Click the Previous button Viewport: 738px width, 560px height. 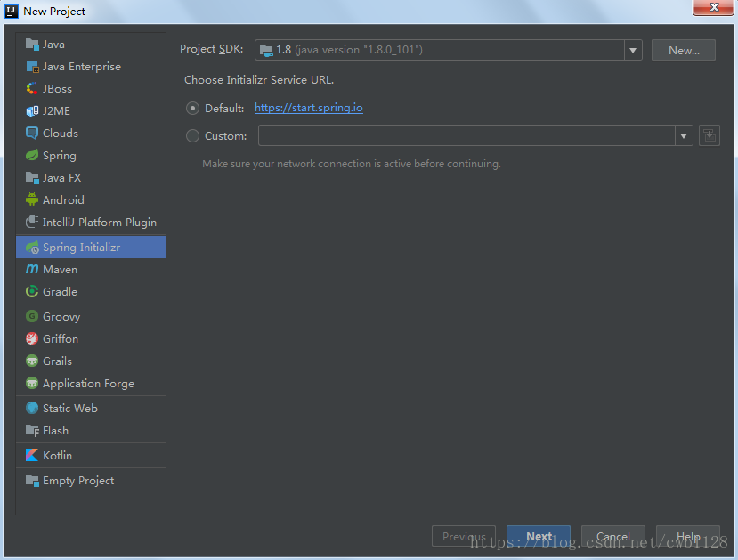(x=464, y=536)
